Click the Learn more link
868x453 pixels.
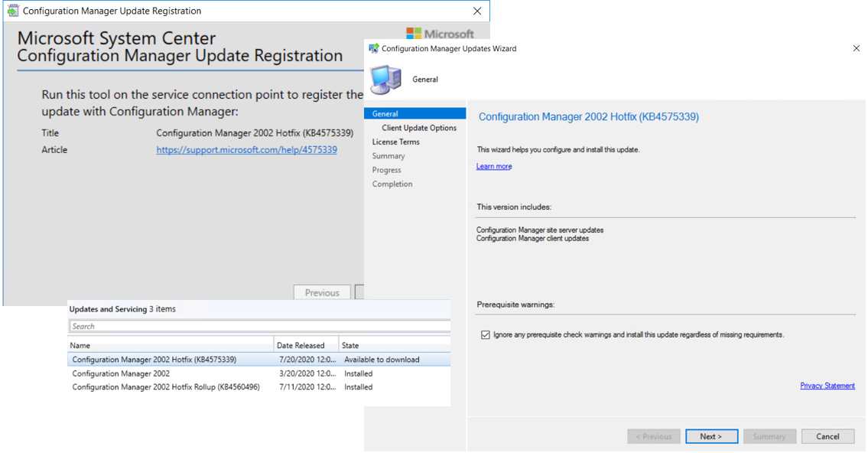click(x=493, y=165)
